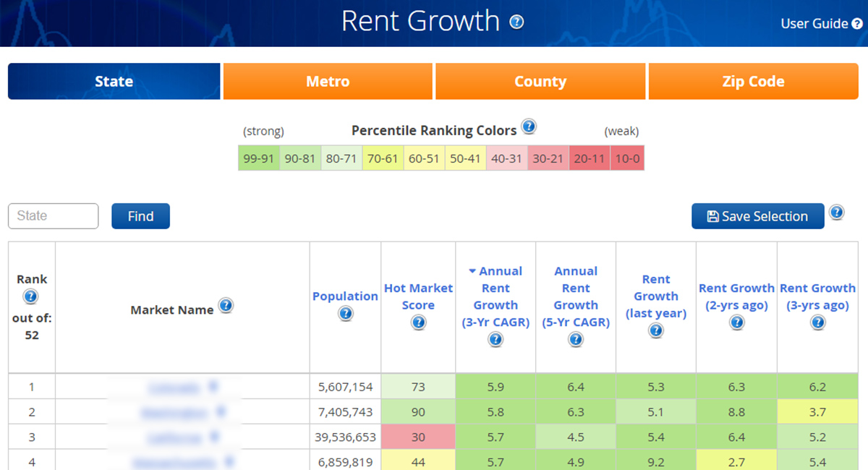Click population value 5,607,154
The height and width of the screenshot is (470, 868).
click(345, 387)
